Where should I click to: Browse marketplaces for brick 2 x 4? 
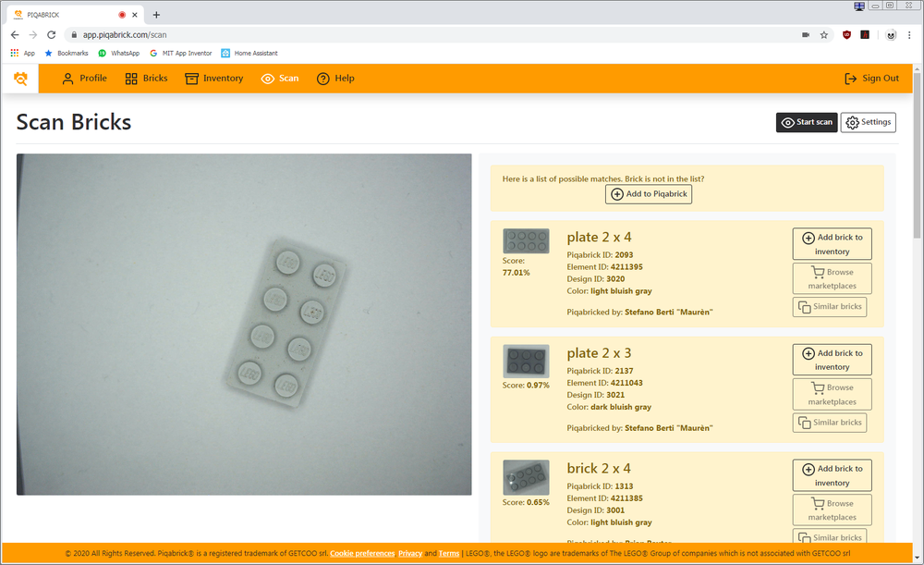(832, 510)
